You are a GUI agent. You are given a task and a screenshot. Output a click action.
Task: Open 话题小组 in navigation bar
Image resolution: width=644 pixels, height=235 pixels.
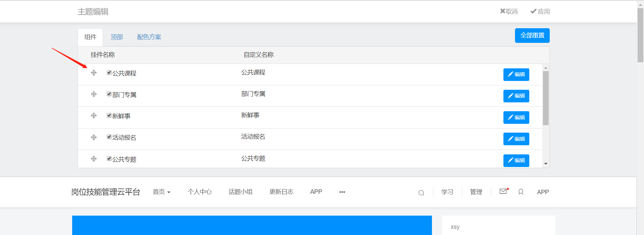240,192
